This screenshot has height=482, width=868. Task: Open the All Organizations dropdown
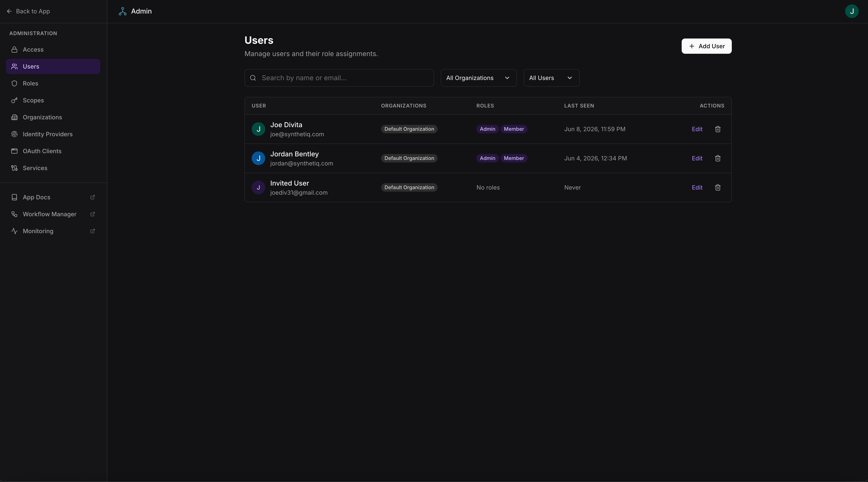tap(478, 78)
